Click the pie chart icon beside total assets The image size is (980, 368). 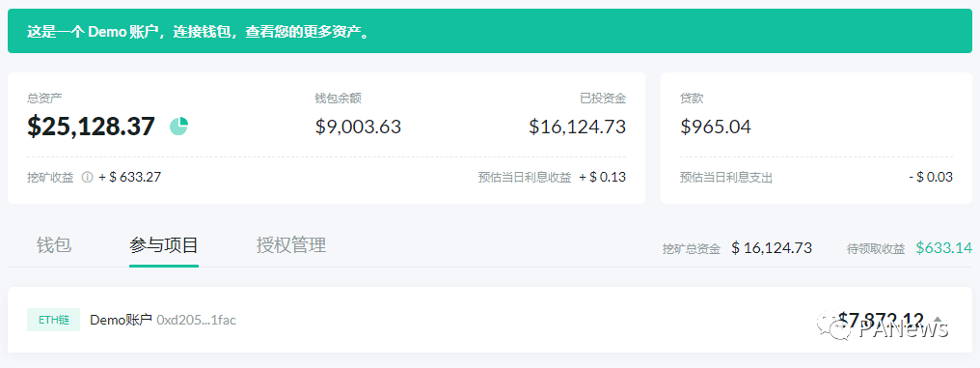click(x=178, y=126)
